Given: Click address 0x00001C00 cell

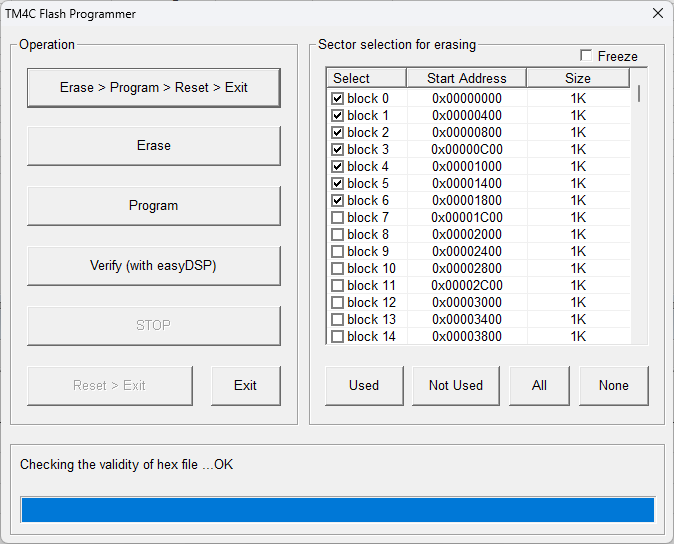Looking at the screenshot, I should (467, 217).
